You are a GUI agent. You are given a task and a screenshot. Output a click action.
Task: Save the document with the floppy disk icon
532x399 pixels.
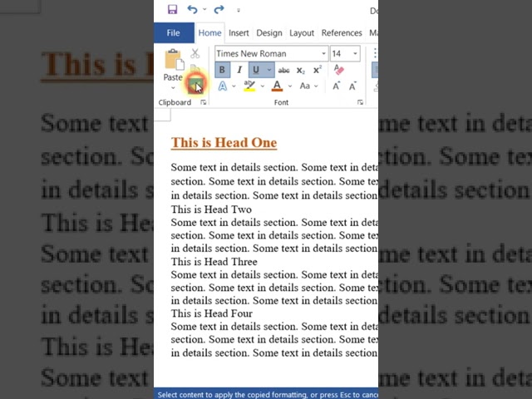click(x=172, y=9)
